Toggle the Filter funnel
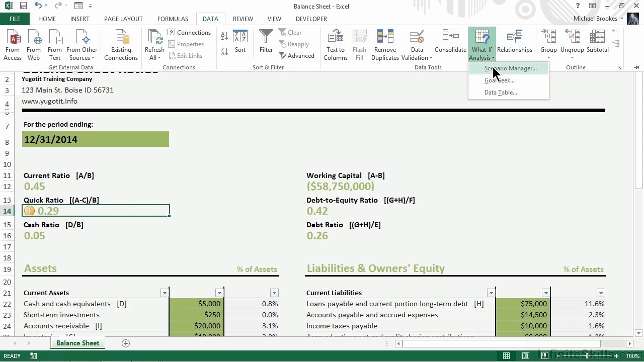Image resolution: width=644 pixels, height=362 pixels. coord(266,42)
